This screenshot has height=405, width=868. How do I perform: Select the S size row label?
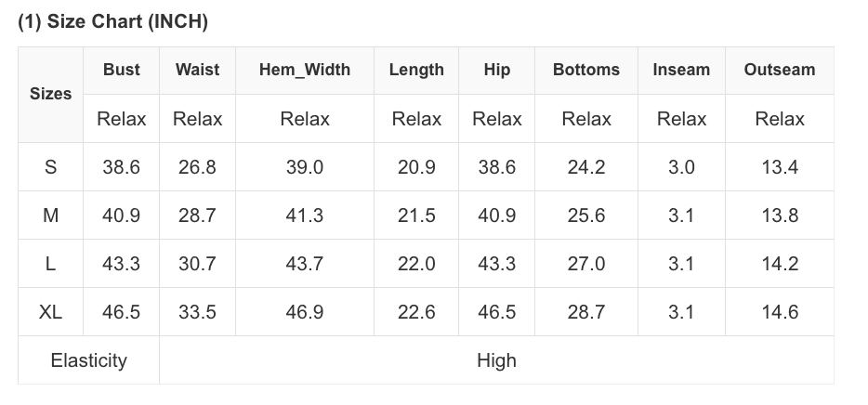50,167
